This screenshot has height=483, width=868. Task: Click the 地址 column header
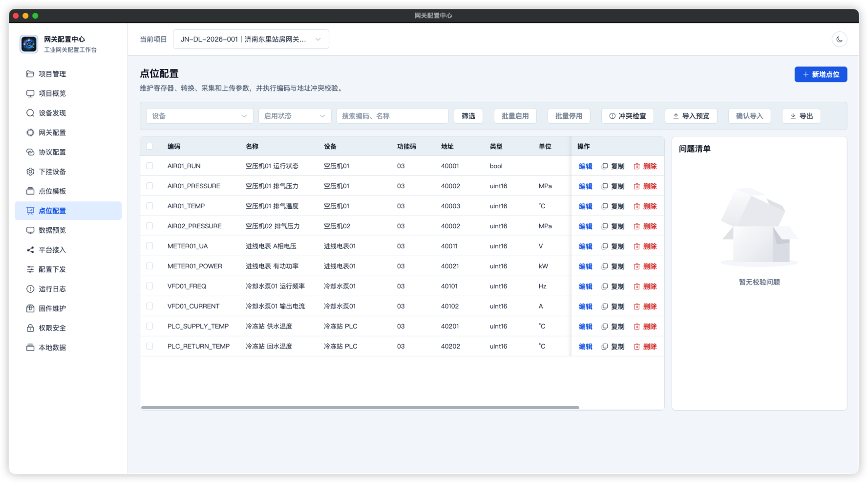(x=447, y=146)
